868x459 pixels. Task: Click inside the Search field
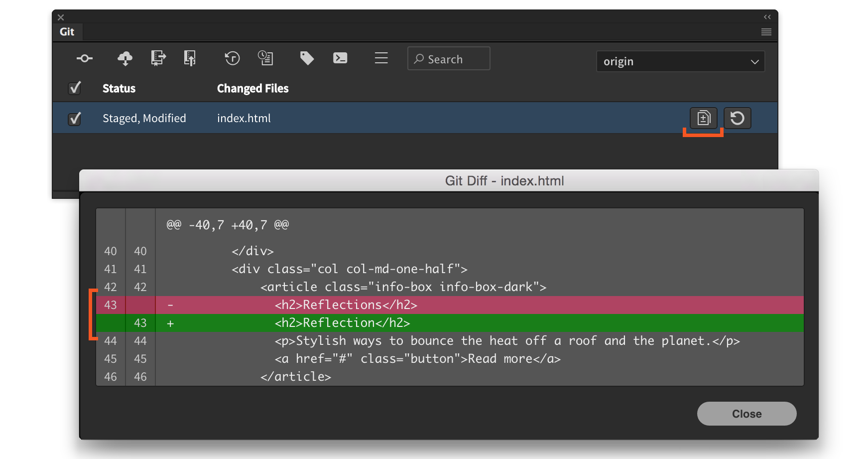(x=448, y=58)
